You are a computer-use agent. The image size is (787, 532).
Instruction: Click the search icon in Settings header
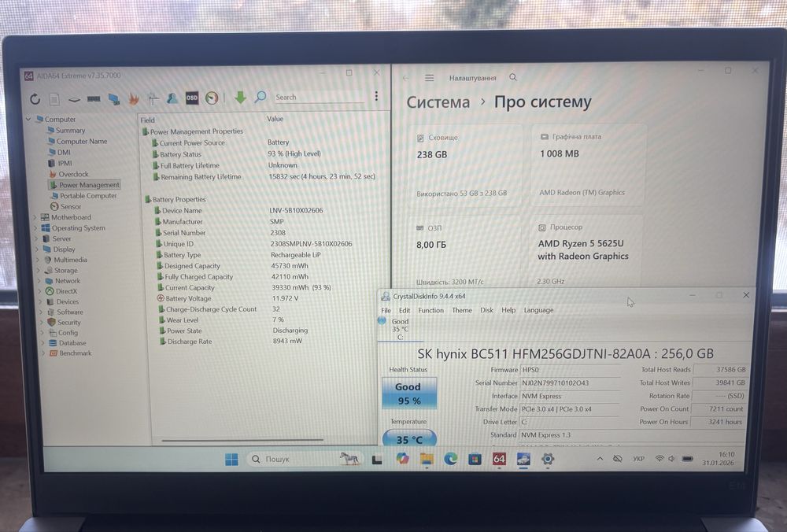513,77
